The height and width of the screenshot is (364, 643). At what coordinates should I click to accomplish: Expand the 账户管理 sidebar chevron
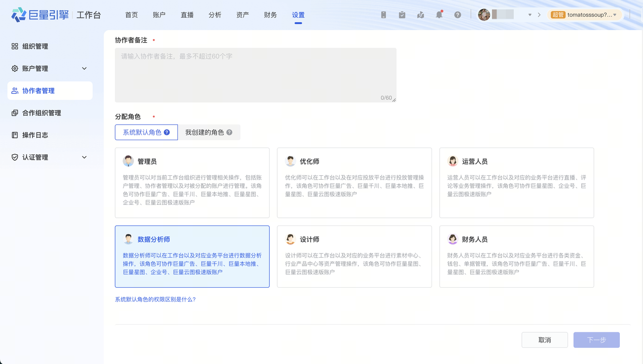[84, 68]
